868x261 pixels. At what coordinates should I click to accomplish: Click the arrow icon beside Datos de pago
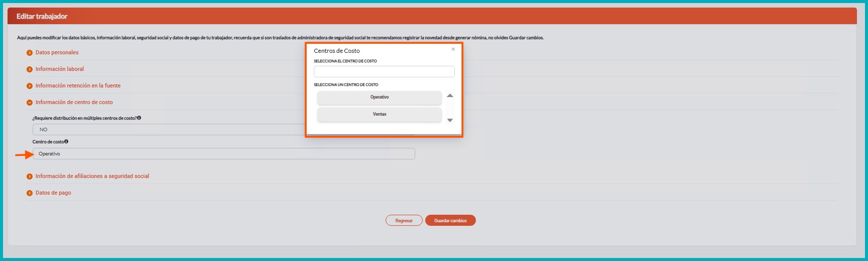coord(30,193)
